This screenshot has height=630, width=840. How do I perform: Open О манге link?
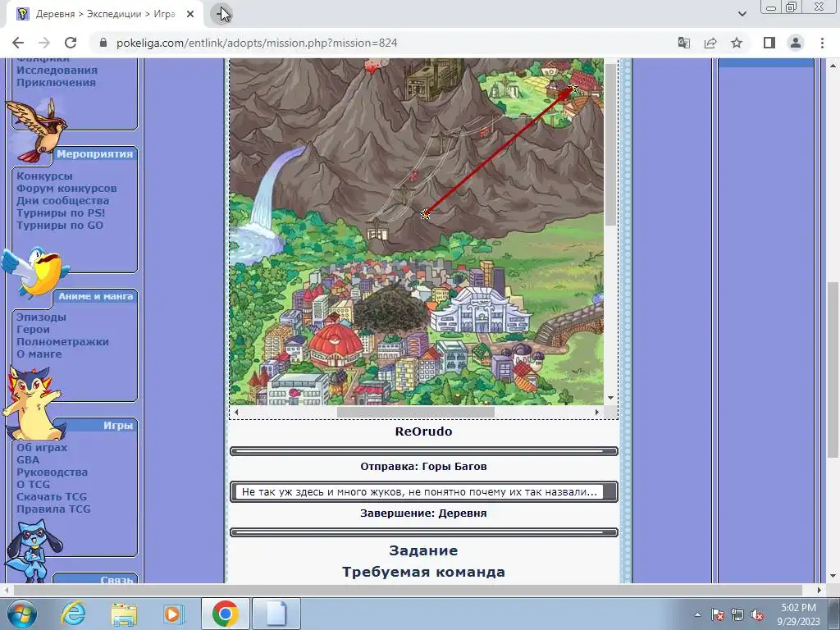[39, 354]
